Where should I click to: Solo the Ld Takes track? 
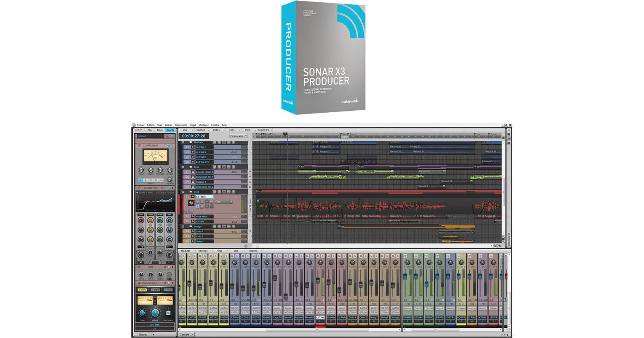pos(202,201)
